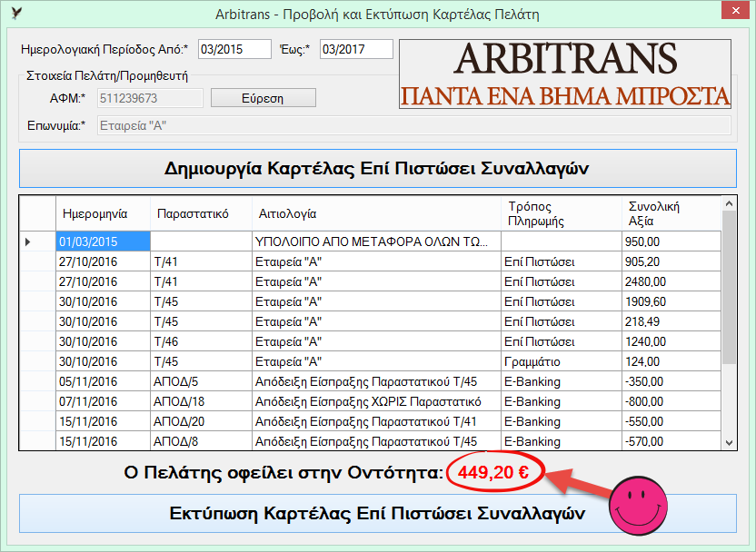Close the Arbitrans window
Viewport: 756px width, 552px height.
pyautogui.click(x=735, y=11)
